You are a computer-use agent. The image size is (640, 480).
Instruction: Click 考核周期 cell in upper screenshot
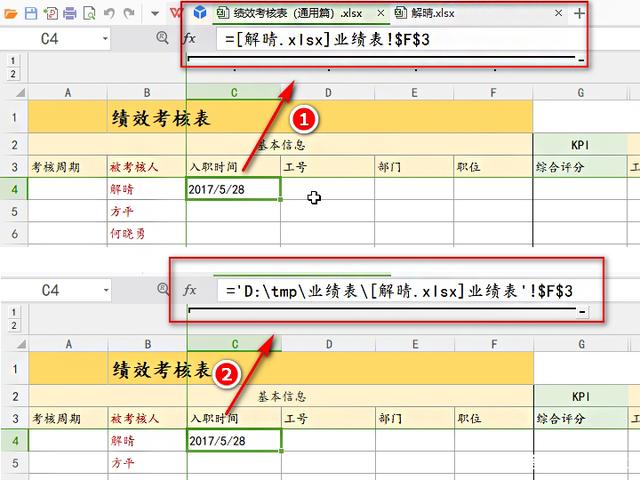tap(68, 167)
